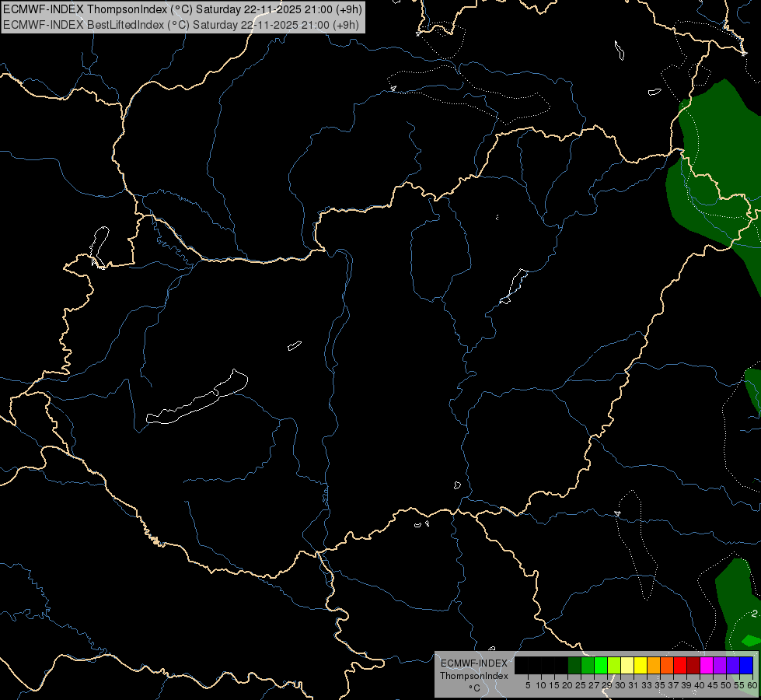Click the blue 55-60 legend swatch
This screenshot has height=700, width=761.
[746, 665]
